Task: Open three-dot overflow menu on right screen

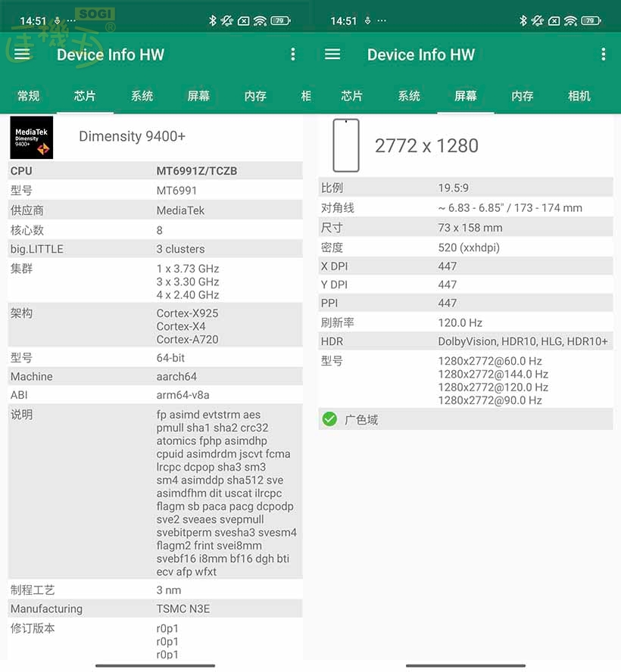Action: (604, 54)
